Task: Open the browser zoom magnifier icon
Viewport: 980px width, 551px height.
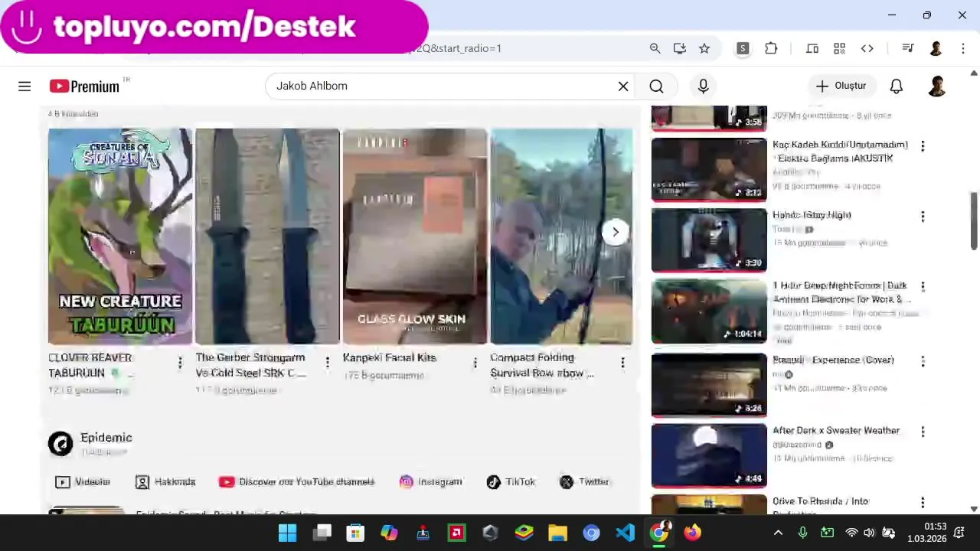Action: (x=655, y=48)
